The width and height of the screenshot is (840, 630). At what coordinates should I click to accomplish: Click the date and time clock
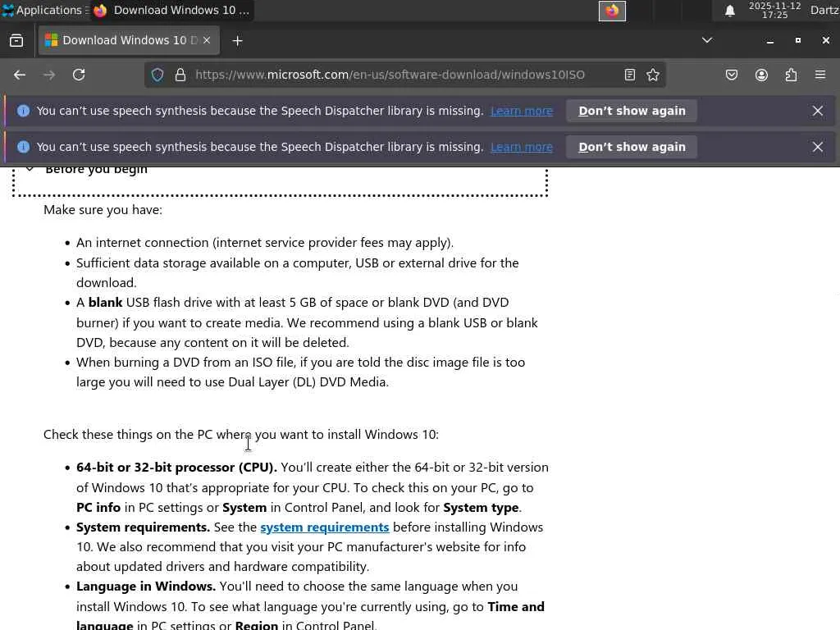click(774, 10)
